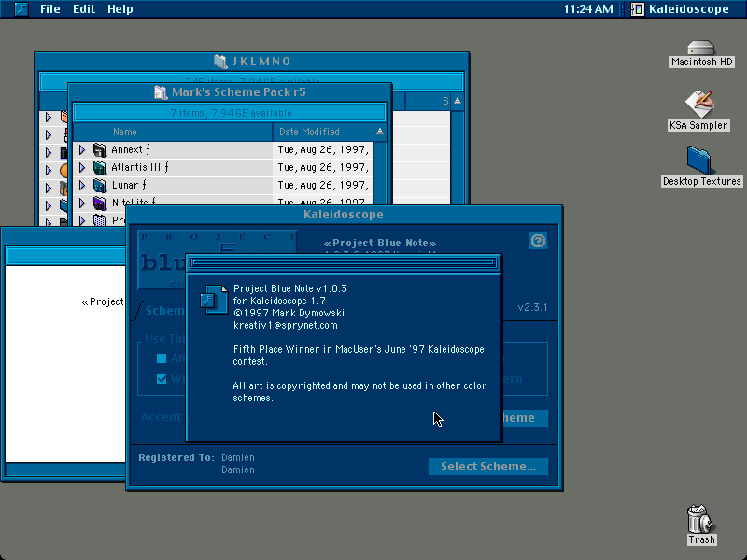Select the Annext folder icon
The height and width of the screenshot is (560, 747).
tap(100, 150)
